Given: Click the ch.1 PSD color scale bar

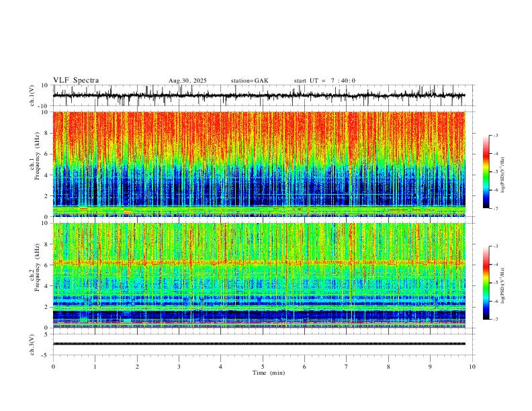Looking at the screenshot, I should pyautogui.click(x=486, y=172).
